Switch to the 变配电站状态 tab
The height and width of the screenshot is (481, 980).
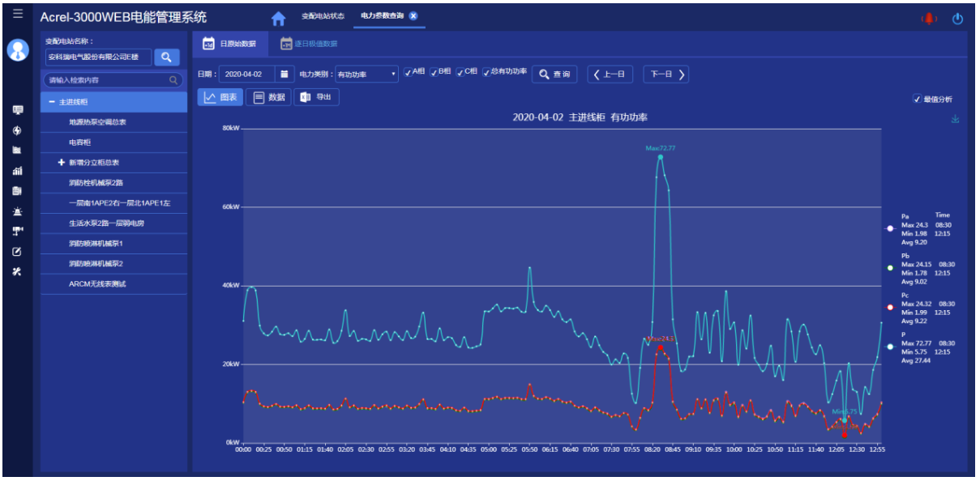coord(323,16)
